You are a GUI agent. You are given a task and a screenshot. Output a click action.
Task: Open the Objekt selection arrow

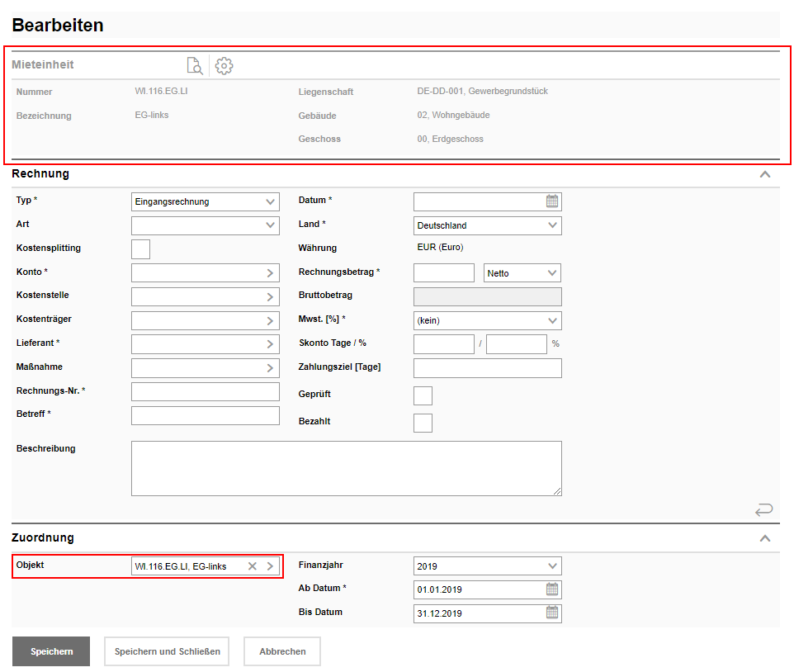click(271, 566)
